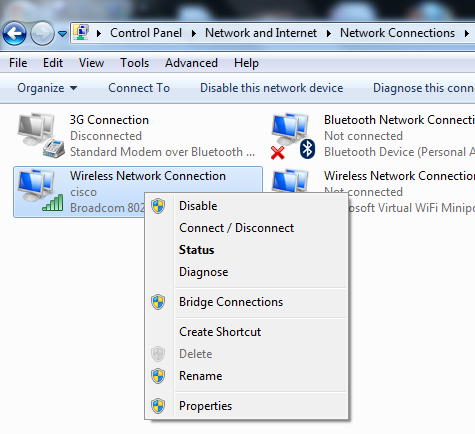
Task: Click the shield icon beside Disable
Action: tap(158, 206)
